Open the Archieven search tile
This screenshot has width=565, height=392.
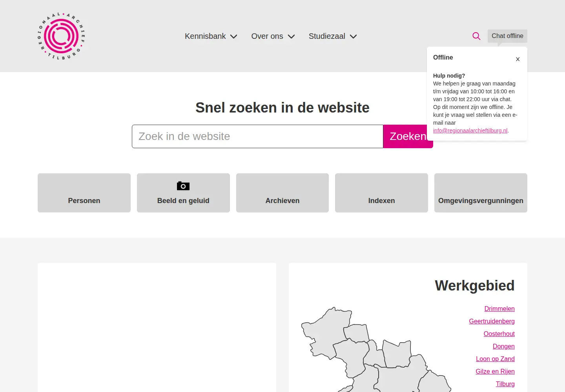coord(282,193)
